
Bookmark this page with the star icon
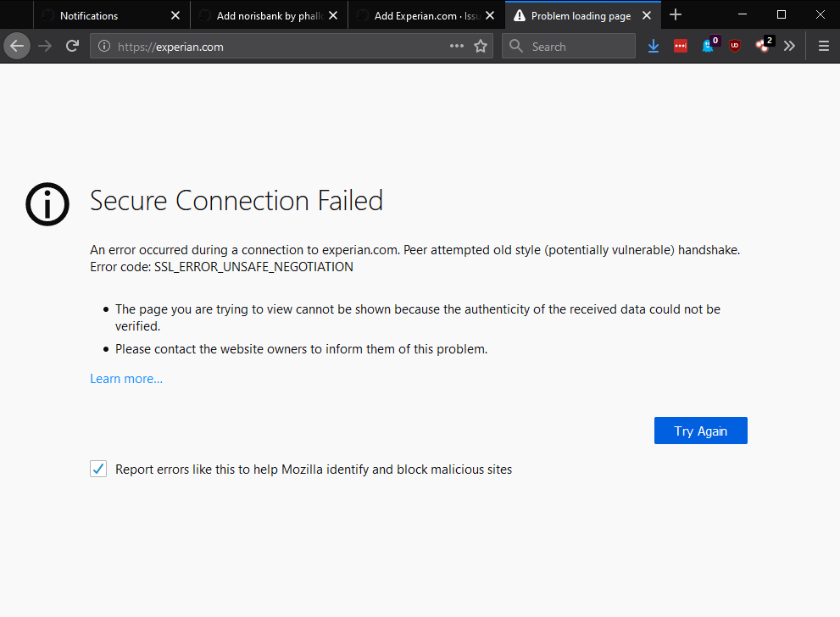[481, 46]
